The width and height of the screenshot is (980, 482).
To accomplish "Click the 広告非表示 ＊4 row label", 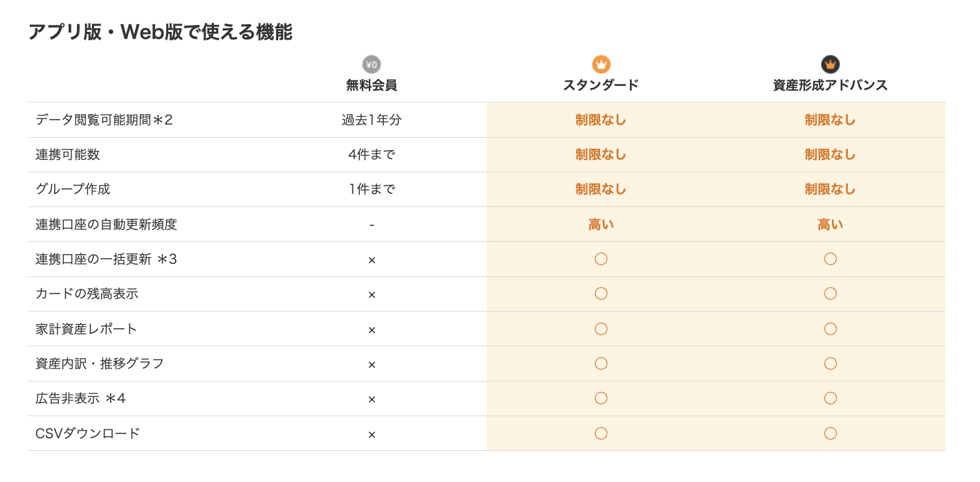I will (80, 398).
